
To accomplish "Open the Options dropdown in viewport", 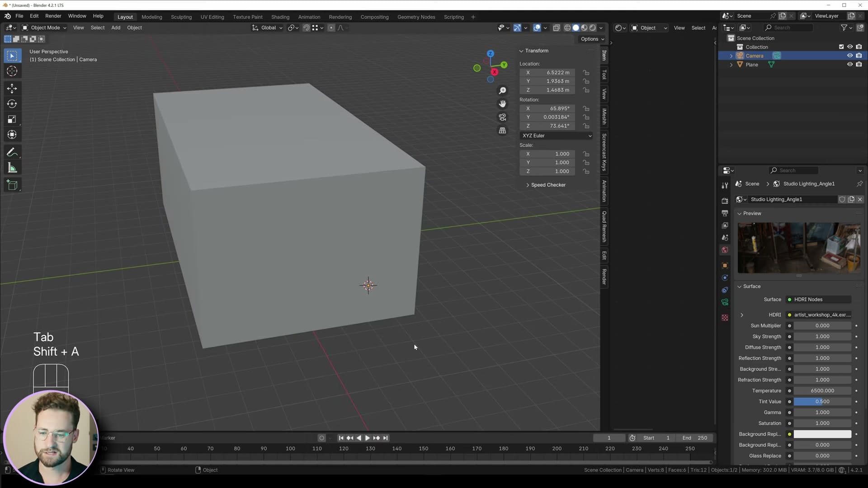I will 592,39.
